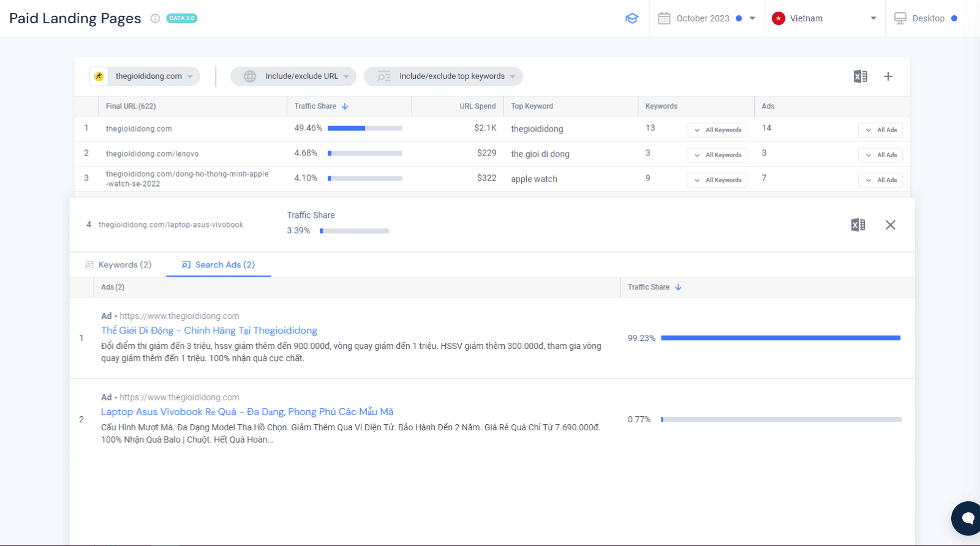The image size is (980, 546).
Task: Open ad titled Laptop Asus Vivobook Rẻ Quá
Action: click(x=247, y=412)
